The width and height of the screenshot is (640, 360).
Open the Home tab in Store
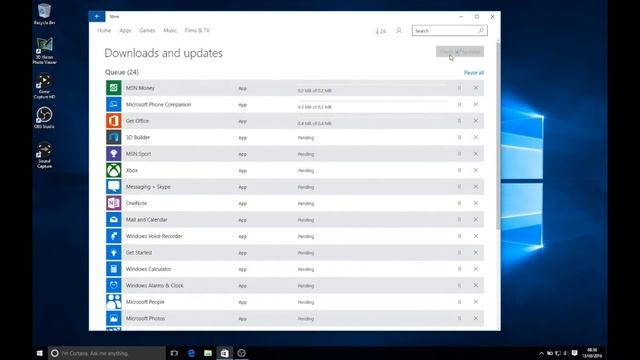click(x=104, y=30)
